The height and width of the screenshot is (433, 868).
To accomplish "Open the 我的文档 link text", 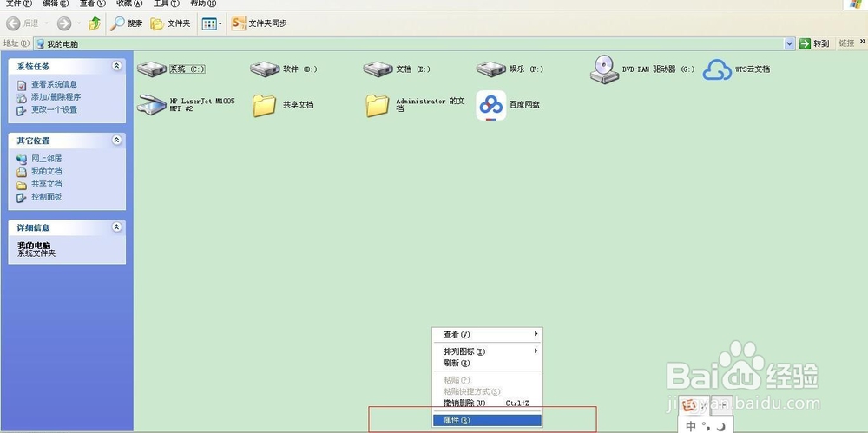I will [47, 172].
